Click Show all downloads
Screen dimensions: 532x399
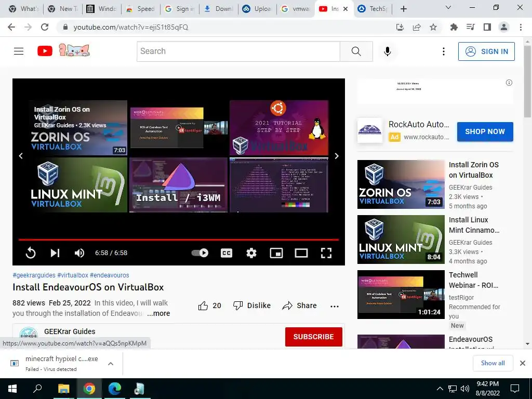pos(493,363)
